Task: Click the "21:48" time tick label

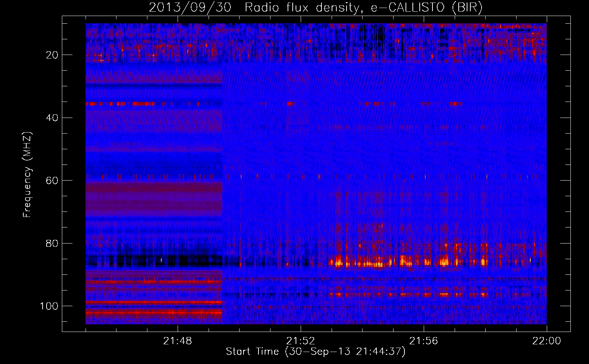Action: coord(178,341)
